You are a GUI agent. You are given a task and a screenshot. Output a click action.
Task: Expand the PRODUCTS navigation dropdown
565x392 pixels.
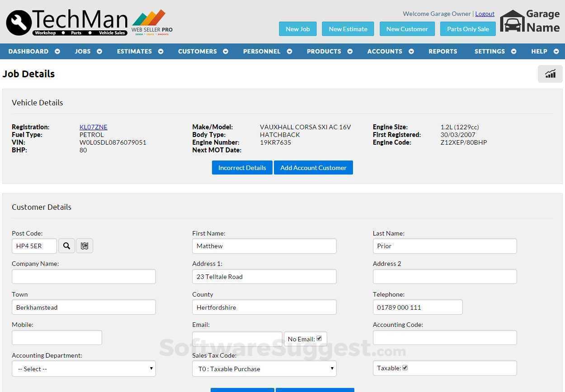[x=350, y=51]
